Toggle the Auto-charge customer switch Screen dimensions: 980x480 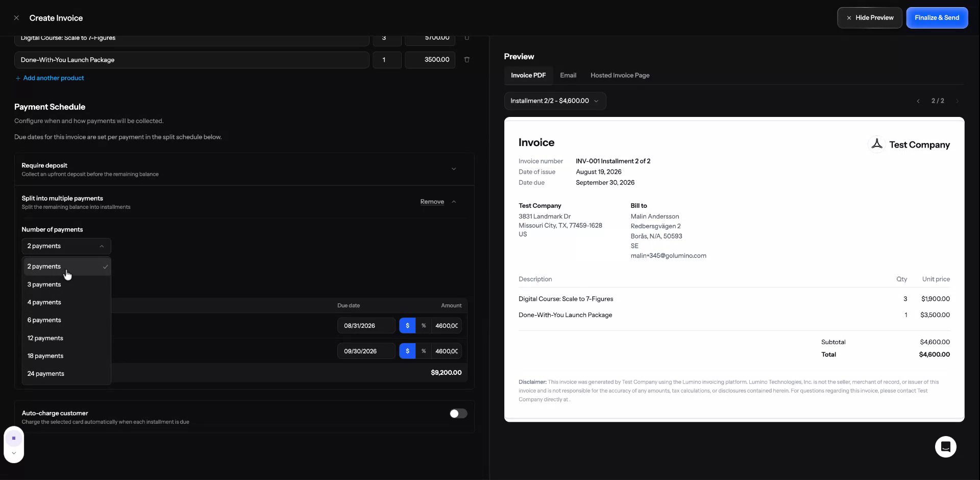[458, 414]
